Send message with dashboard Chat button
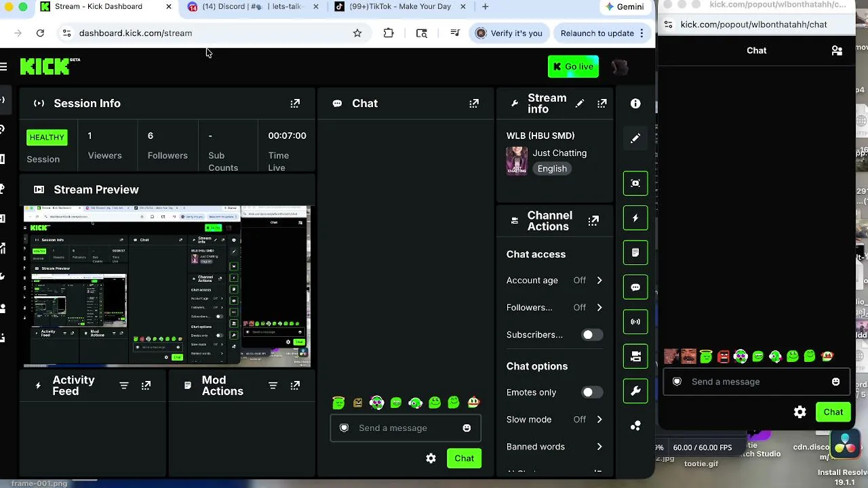 [465, 459]
